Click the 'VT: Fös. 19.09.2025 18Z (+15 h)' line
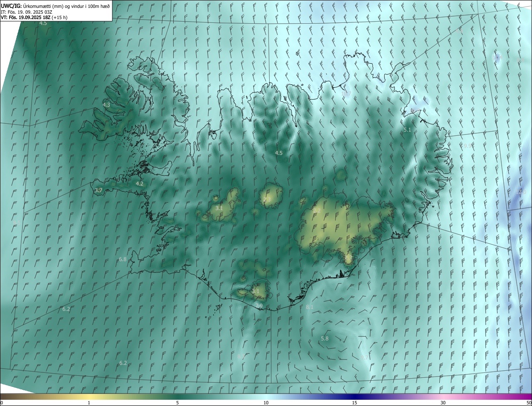Screen dimensions: 532x406 (34, 17)
